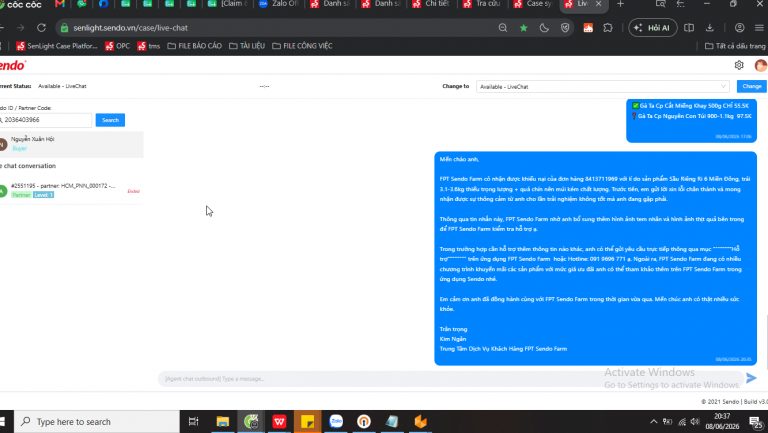
Task: Open the browser profile account icon
Action: tap(740, 28)
